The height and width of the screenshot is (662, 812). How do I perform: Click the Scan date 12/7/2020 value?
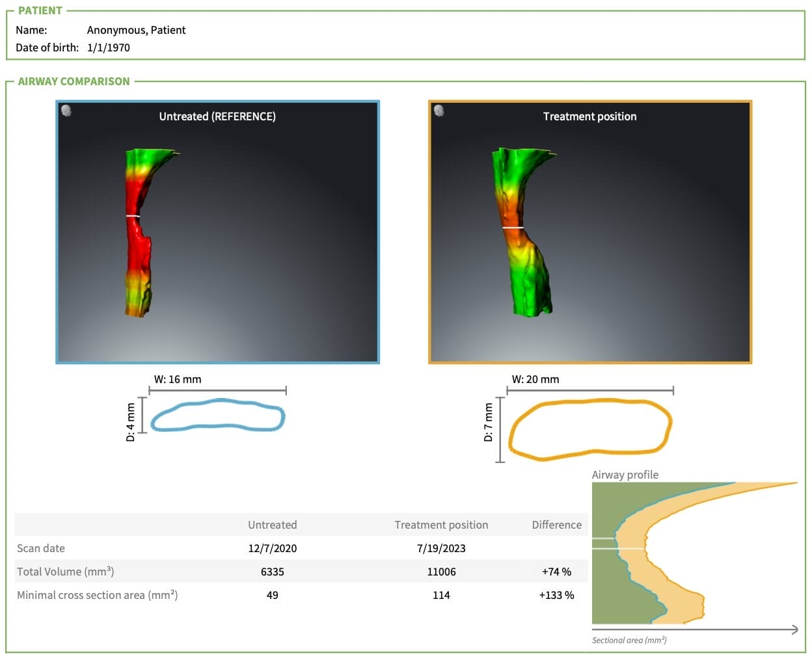click(272, 548)
